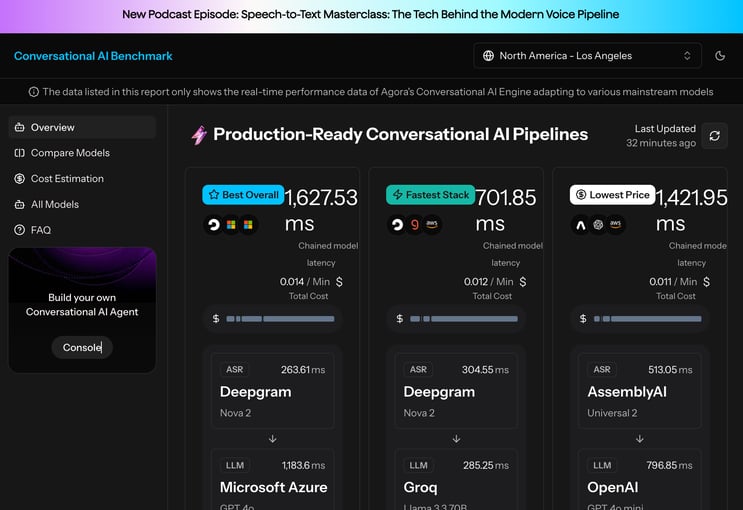Click the 513.05 ms ASR latency value
The image size is (743, 510).
[670, 370]
